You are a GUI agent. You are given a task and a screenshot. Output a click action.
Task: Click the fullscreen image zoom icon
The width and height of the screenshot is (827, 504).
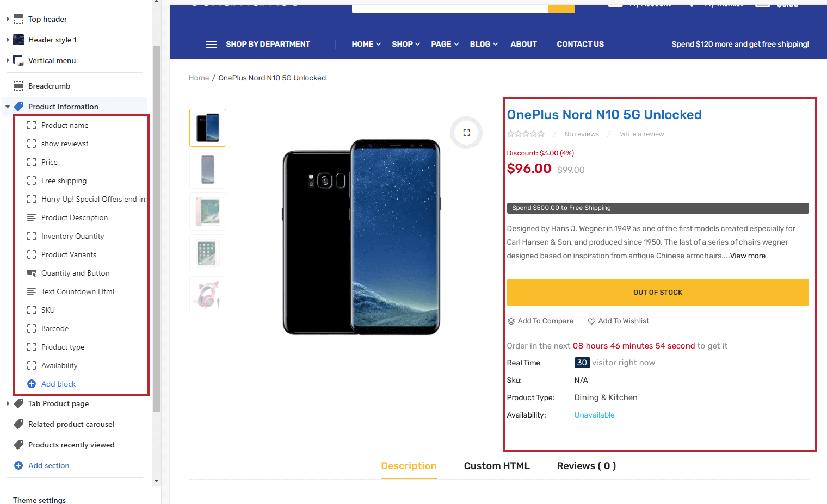(x=466, y=133)
